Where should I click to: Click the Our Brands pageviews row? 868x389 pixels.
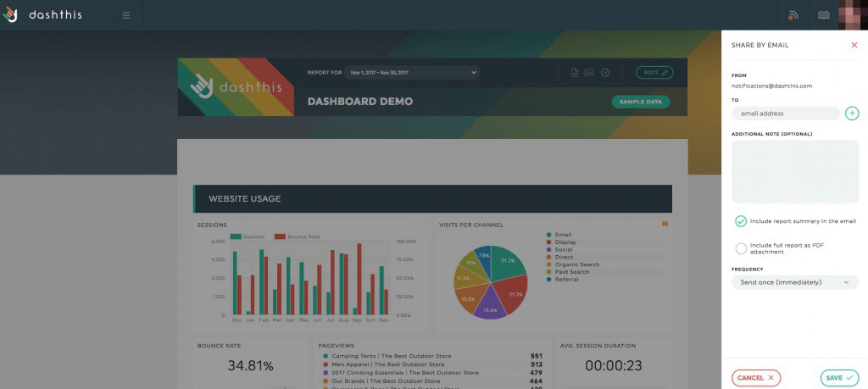(432, 381)
